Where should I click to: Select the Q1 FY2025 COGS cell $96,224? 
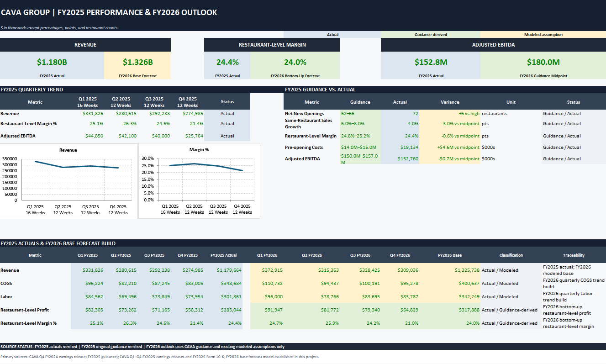coord(88,283)
